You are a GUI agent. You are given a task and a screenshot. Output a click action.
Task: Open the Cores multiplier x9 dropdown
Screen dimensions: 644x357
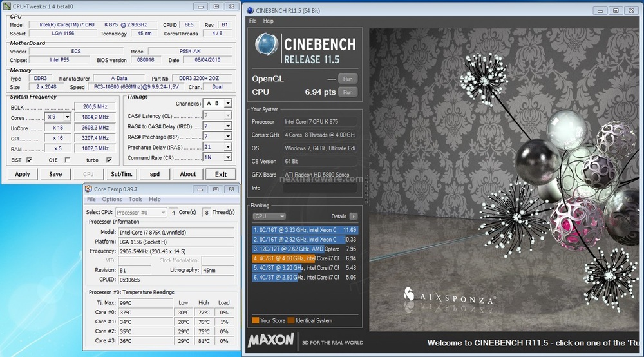click(x=67, y=117)
